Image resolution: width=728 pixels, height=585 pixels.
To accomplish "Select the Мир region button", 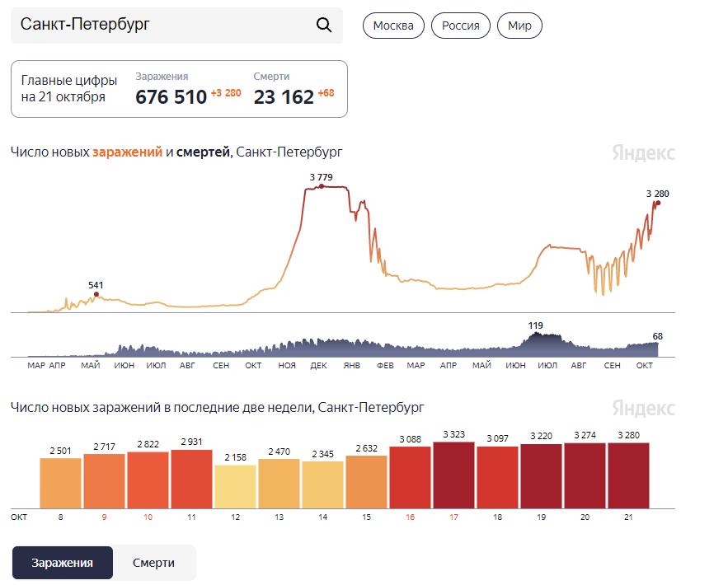I will (519, 26).
